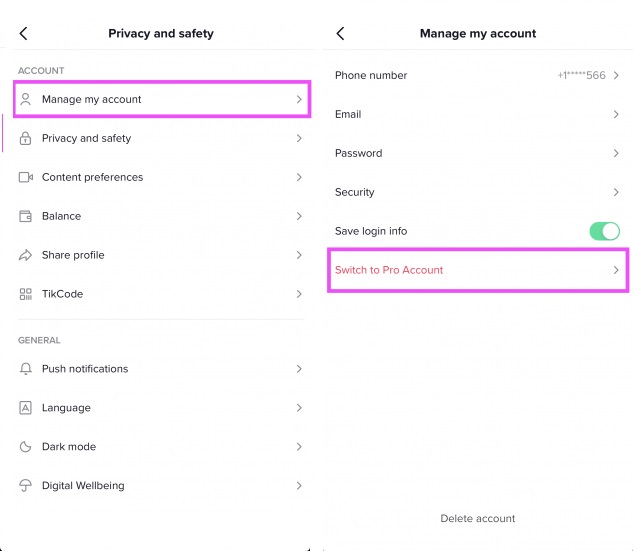
Task: Go back from Privacy and safety screen
Action: pyautogui.click(x=24, y=34)
